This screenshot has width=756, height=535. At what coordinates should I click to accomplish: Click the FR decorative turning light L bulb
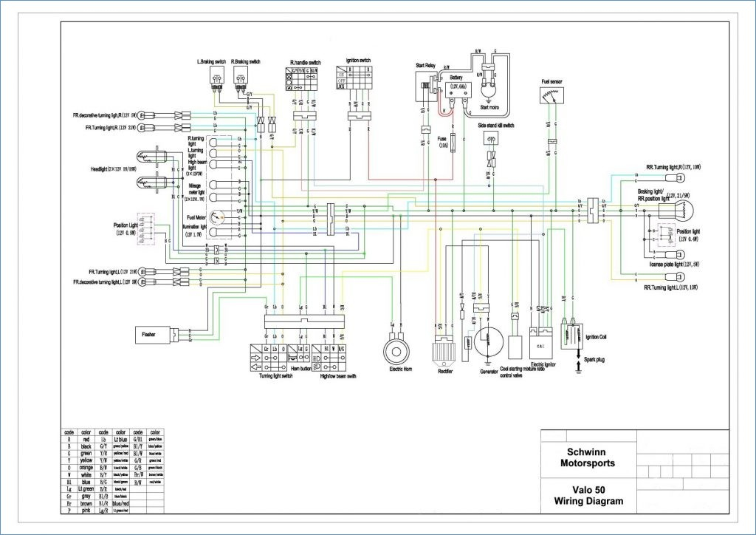[x=147, y=282]
